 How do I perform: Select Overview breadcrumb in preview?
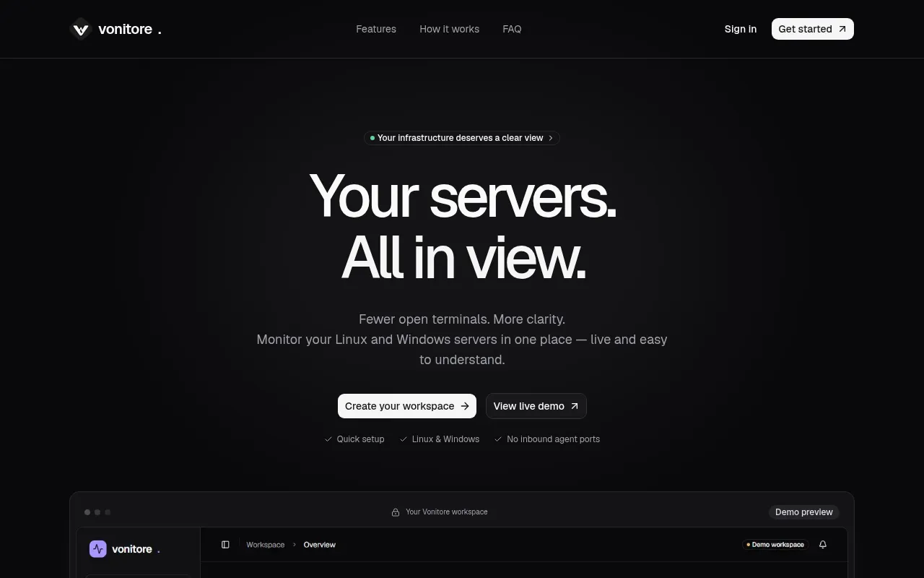[x=319, y=545]
